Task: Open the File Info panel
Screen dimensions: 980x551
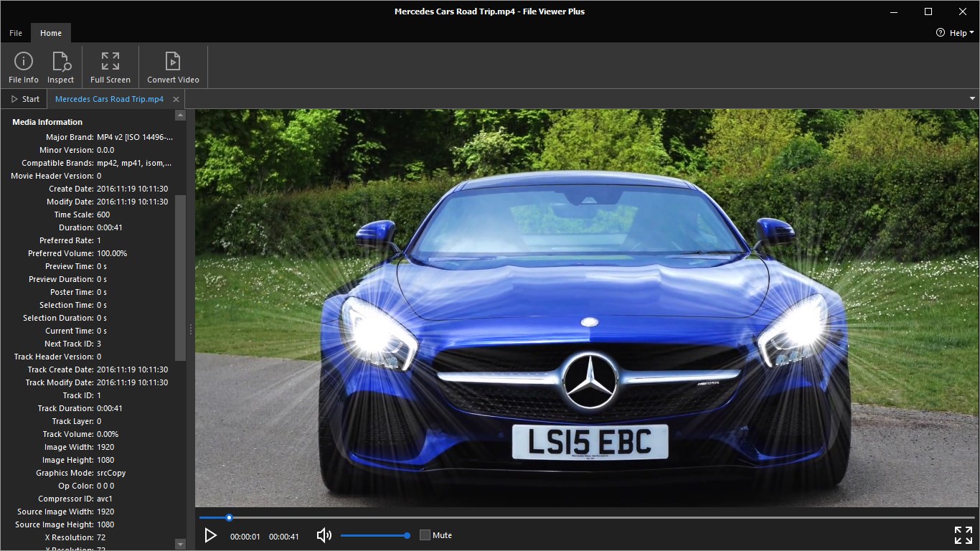Action: pos(24,67)
